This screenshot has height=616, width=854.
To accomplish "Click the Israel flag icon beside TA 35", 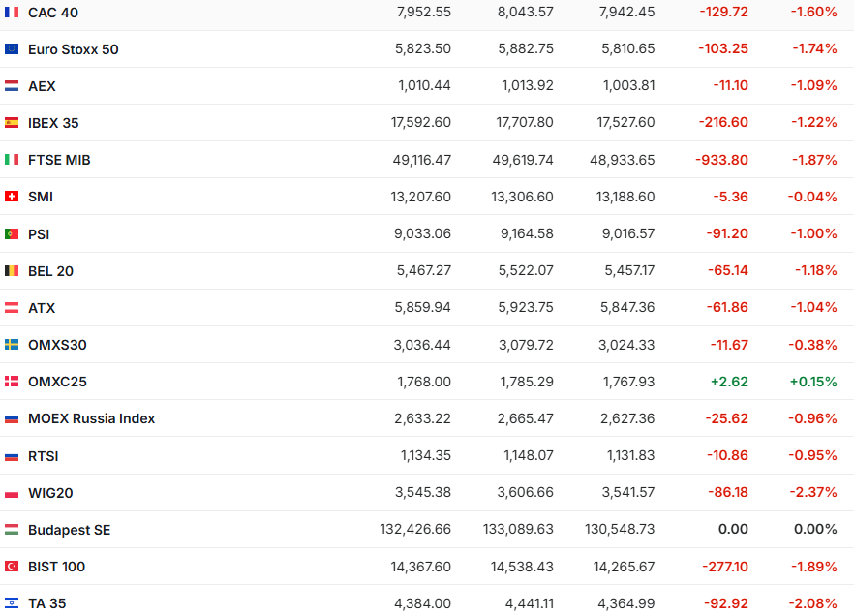I will coord(12,603).
